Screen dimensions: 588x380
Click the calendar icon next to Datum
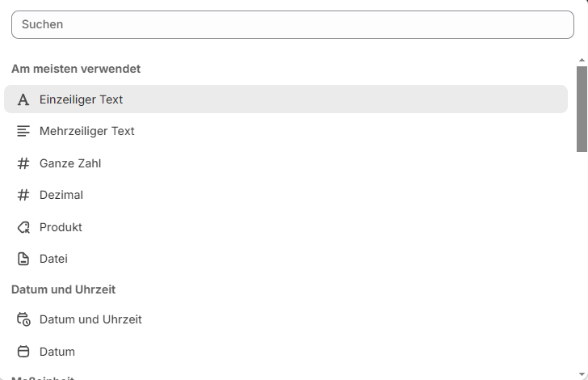[23, 352]
